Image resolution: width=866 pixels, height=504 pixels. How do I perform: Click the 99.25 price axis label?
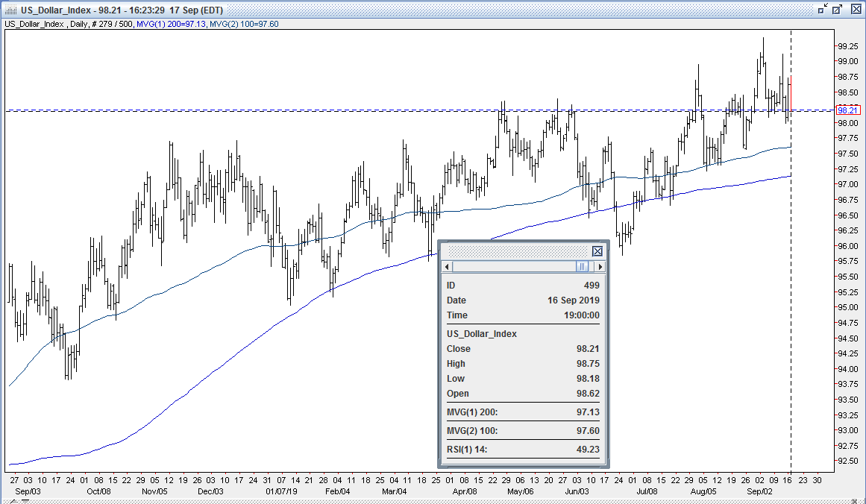[x=848, y=47]
